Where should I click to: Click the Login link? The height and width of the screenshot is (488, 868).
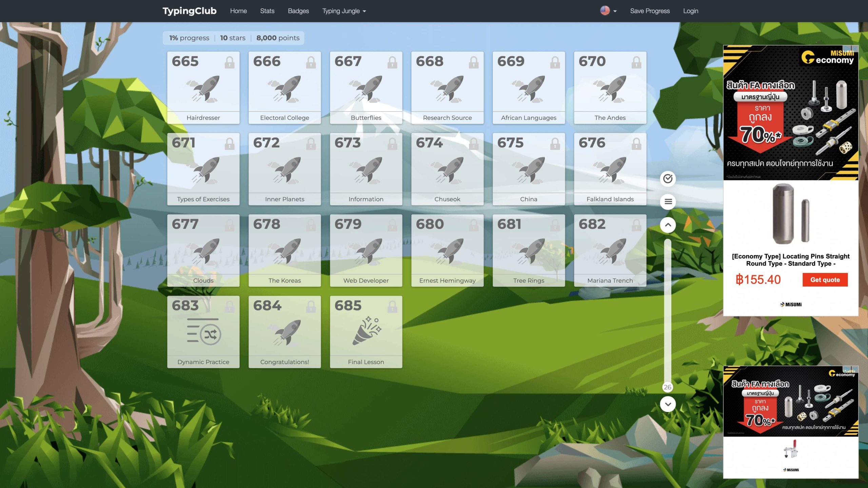(x=690, y=11)
